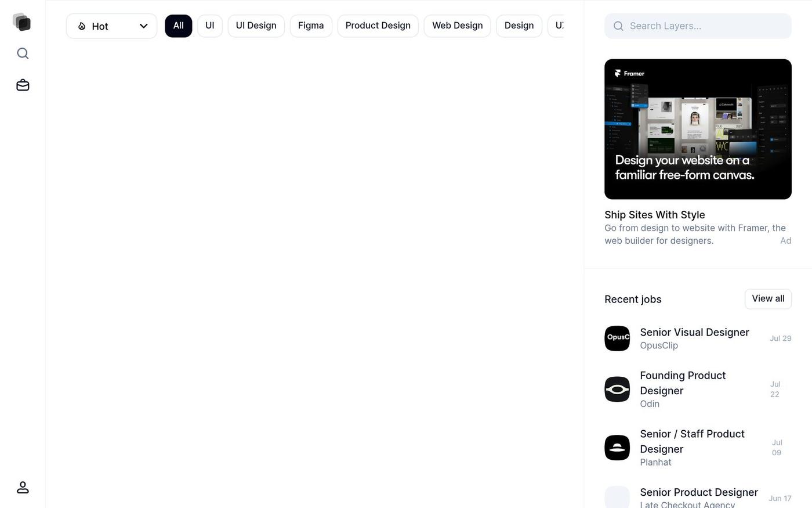Click the Planhat company name
The image size is (812, 508).
[655, 463]
